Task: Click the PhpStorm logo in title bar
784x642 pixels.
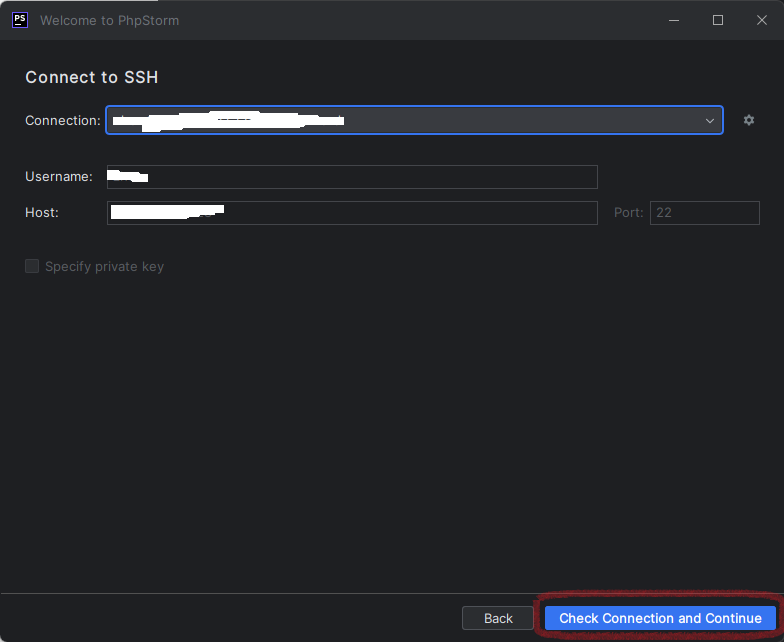Action: [20, 20]
